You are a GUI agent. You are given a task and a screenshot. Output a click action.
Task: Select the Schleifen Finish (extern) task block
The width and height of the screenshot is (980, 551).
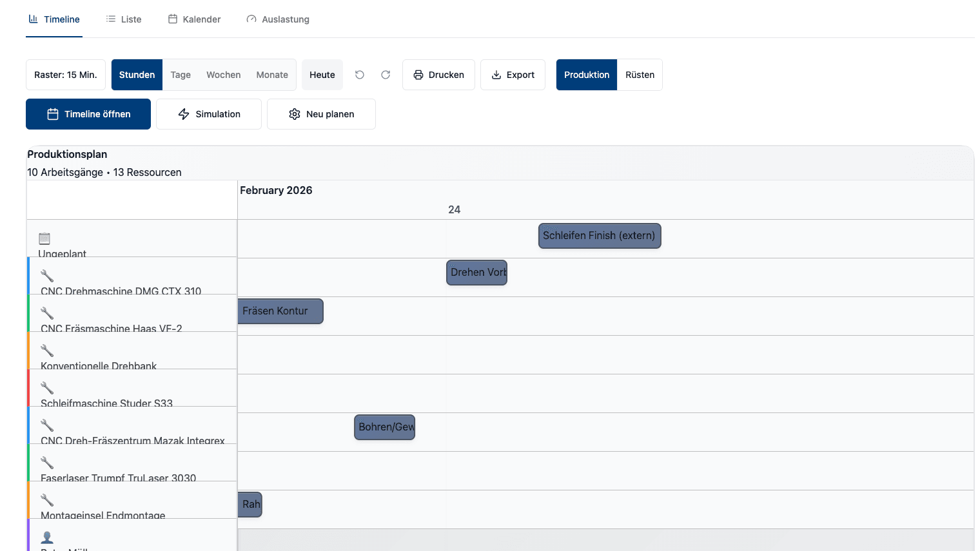[599, 236]
